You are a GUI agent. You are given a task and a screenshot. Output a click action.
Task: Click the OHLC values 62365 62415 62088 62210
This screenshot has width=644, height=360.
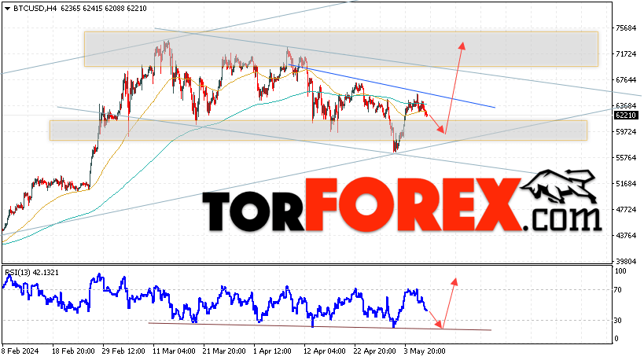(x=104, y=8)
